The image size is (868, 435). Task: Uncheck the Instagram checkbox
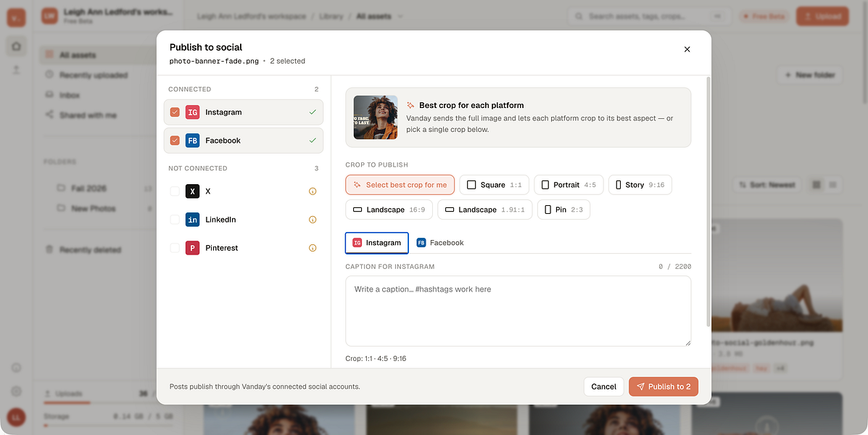coord(175,112)
